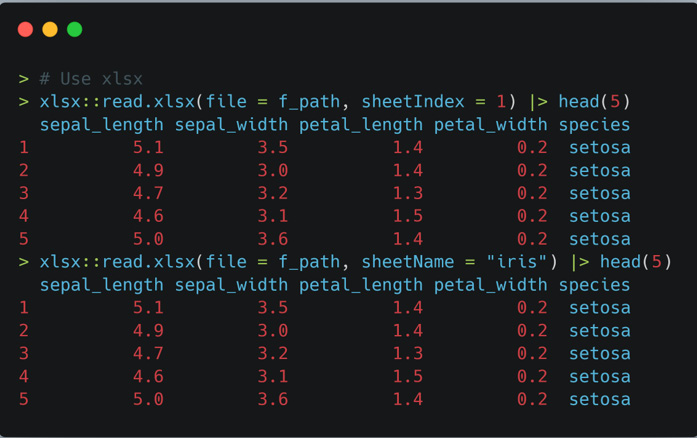Screen dimensions: 697x438
Task: Click setosa in second table row 3
Action: (x=600, y=354)
